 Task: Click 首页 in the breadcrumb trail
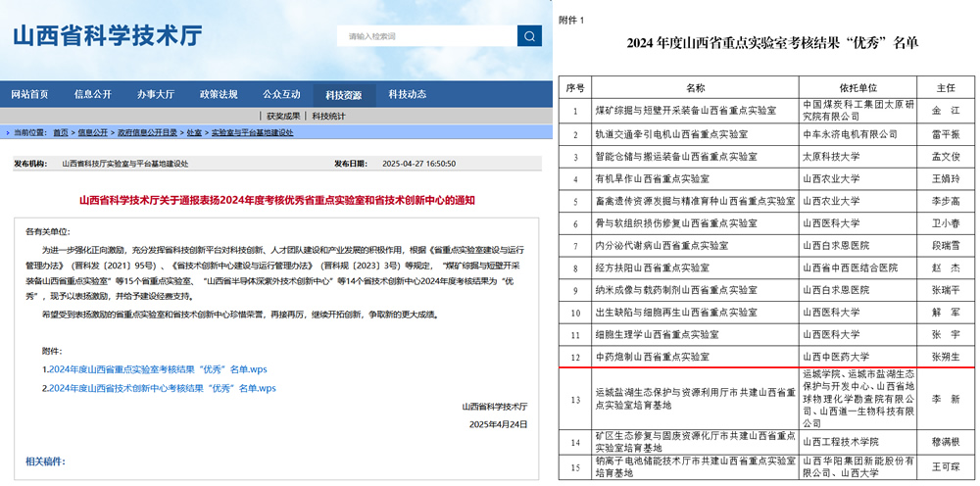tap(61, 132)
